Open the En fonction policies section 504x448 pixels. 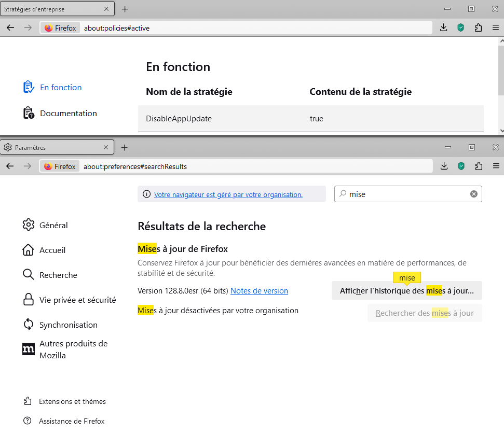click(52, 87)
